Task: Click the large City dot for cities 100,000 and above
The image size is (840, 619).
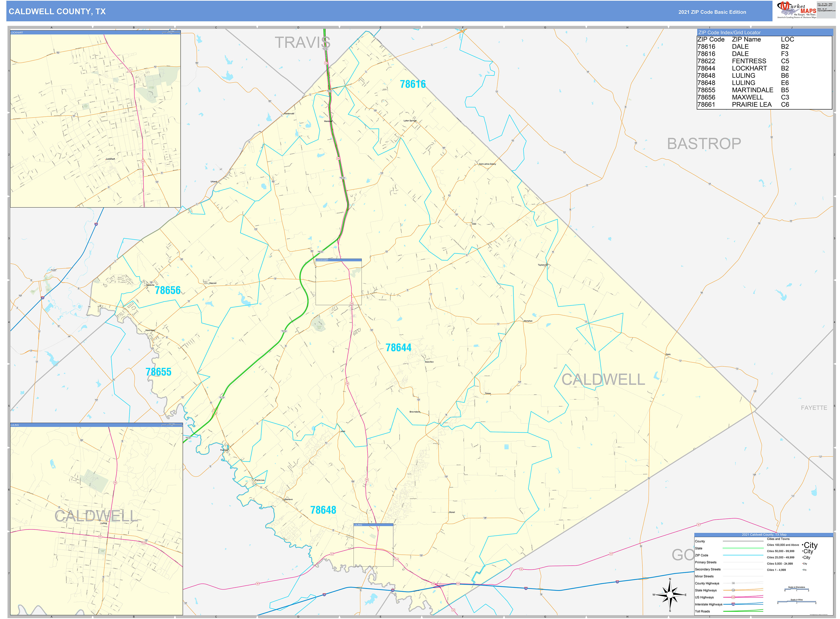Action: coord(803,545)
